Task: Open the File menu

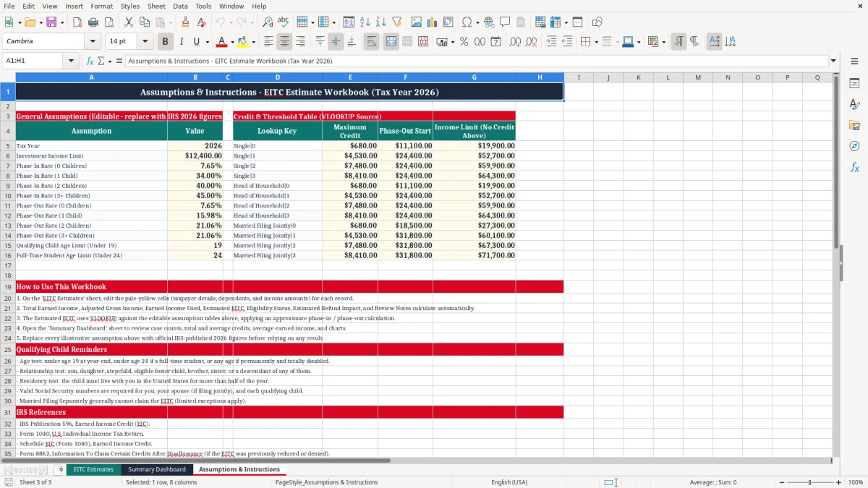Action: pos(9,6)
